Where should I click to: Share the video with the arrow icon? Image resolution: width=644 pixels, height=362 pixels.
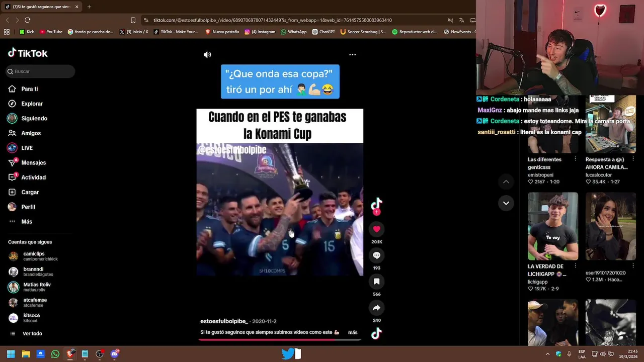(x=376, y=308)
